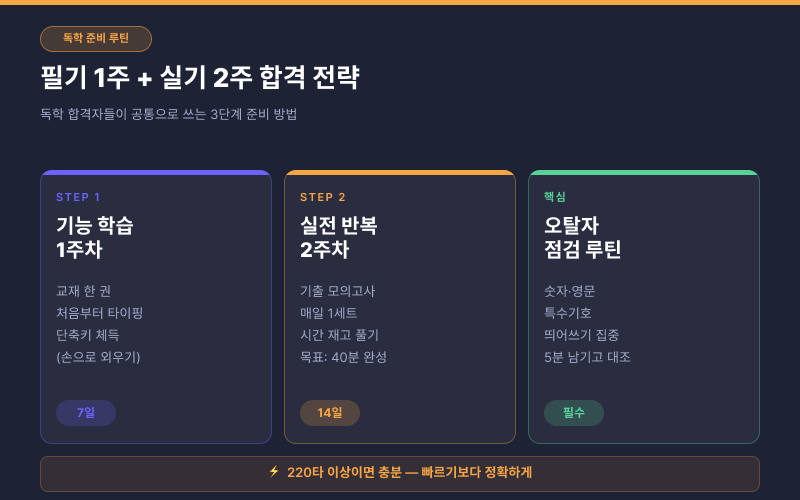Select the 14일 duration pill

point(330,413)
